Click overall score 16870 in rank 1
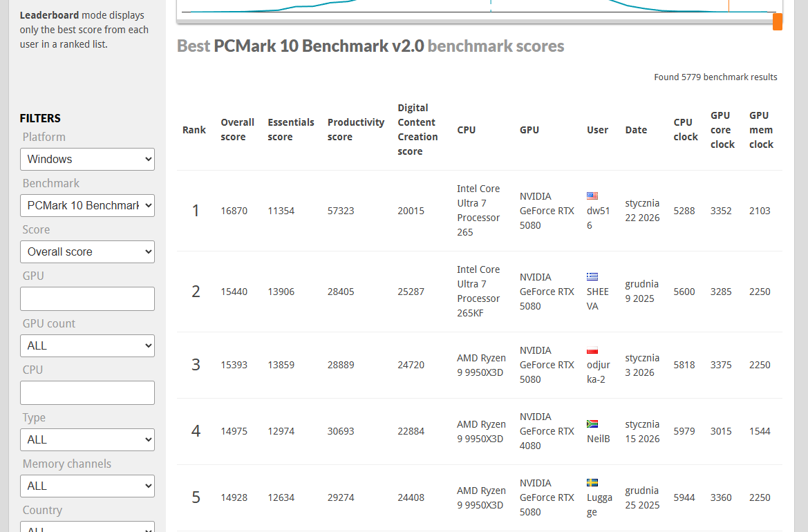The width and height of the screenshot is (808, 532). coord(234,211)
